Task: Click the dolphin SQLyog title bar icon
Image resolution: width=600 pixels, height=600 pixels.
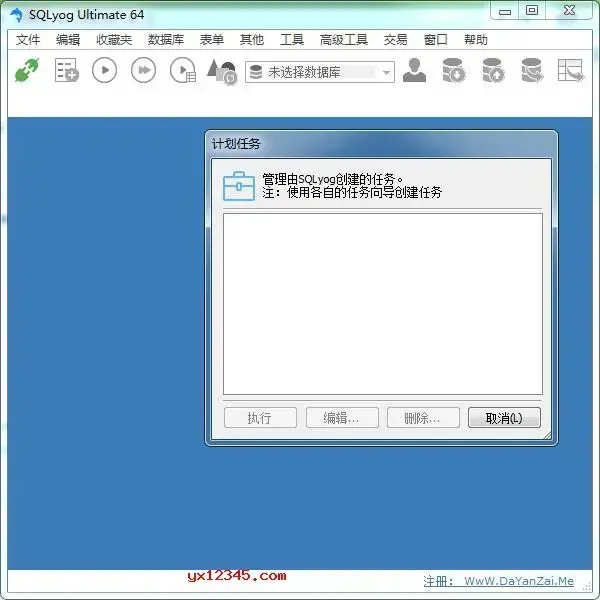Action: pos(17,15)
